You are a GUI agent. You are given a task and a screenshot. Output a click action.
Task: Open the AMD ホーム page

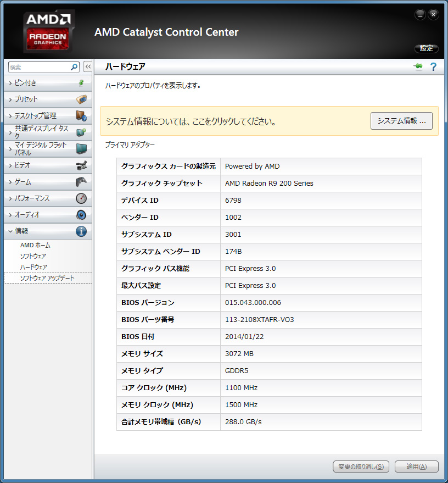click(35, 245)
